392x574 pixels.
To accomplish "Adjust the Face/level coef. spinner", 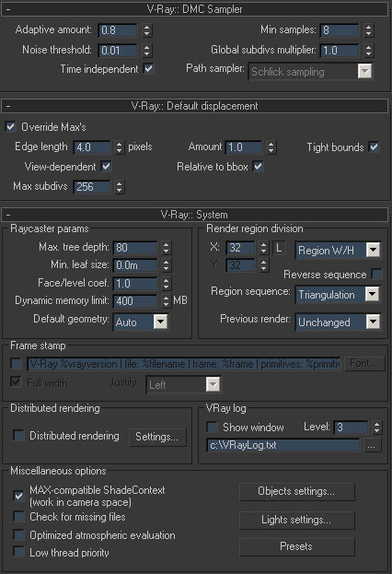I will [166, 284].
